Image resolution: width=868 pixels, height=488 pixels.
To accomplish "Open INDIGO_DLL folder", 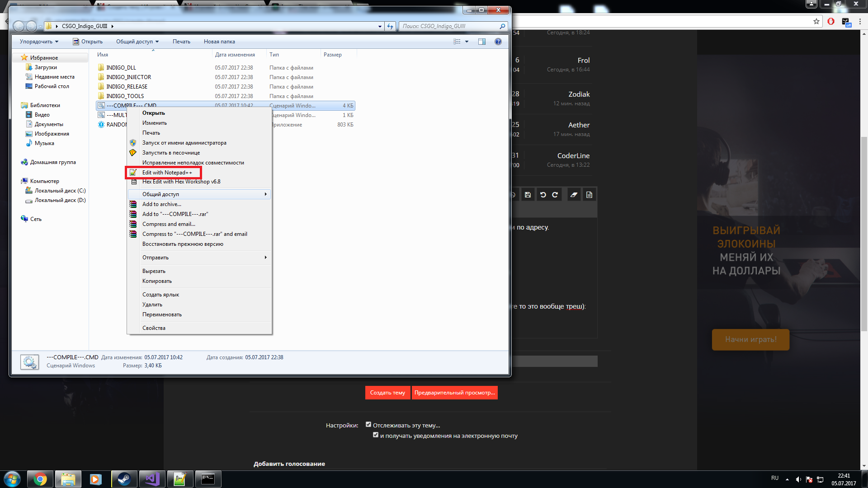I will click(x=121, y=68).
